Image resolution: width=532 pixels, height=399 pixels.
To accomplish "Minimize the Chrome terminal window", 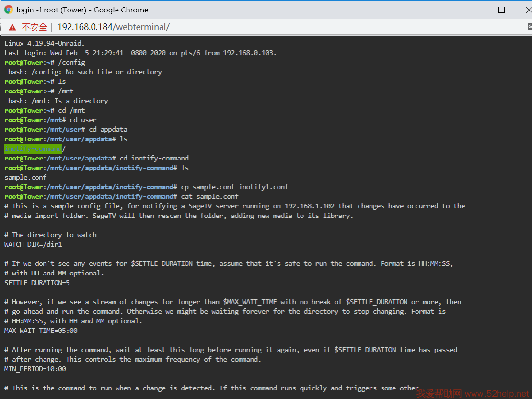I will point(474,10).
